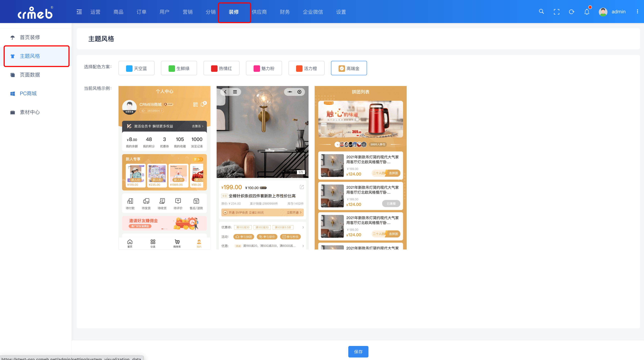Expand the 优惠券 row chevron in preview
The image size is (644, 360).
pos(303,227)
